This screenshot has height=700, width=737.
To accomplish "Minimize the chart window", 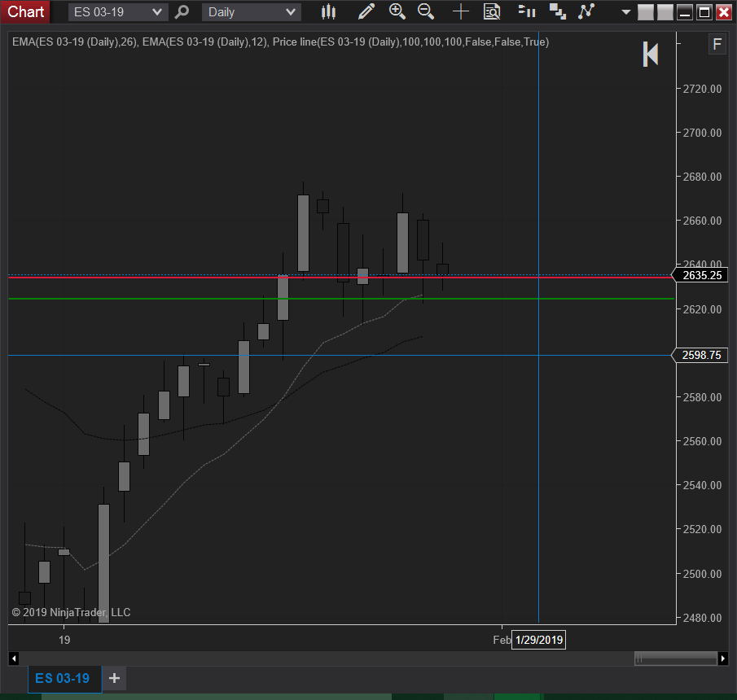I will point(685,12).
